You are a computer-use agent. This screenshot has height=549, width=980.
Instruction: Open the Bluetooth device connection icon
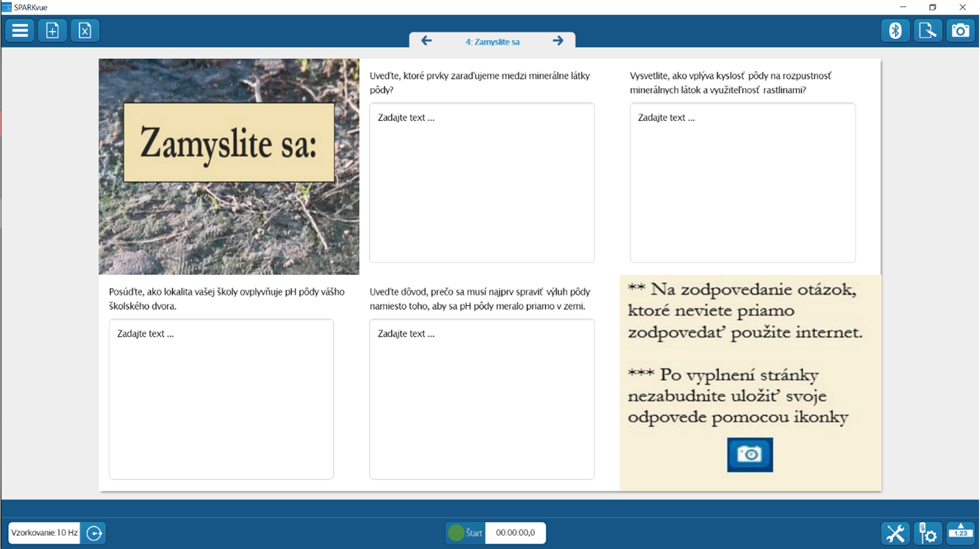click(x=895, y=31)
